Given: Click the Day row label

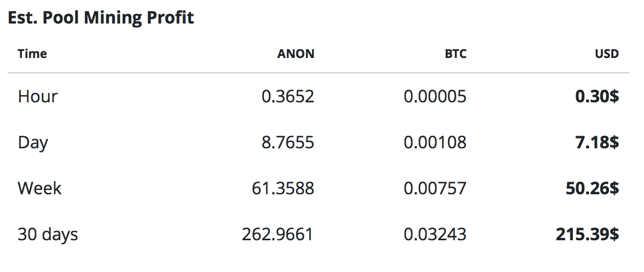Looking at the screenshot, I should tap(33, 143).
